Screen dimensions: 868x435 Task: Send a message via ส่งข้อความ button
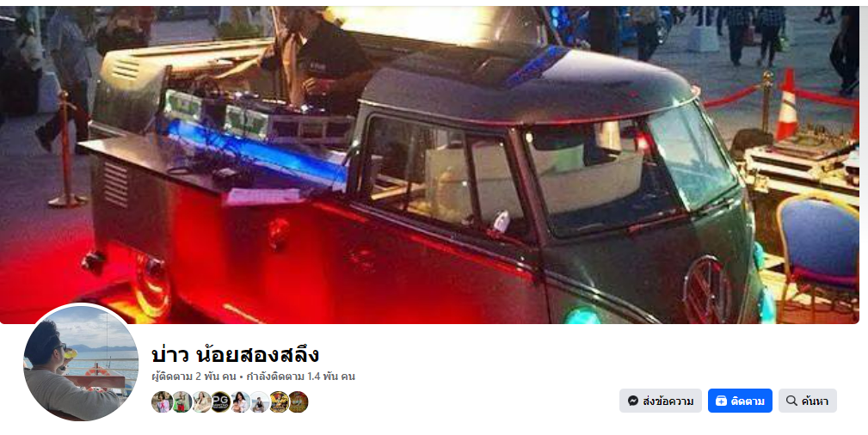point(661,401)
